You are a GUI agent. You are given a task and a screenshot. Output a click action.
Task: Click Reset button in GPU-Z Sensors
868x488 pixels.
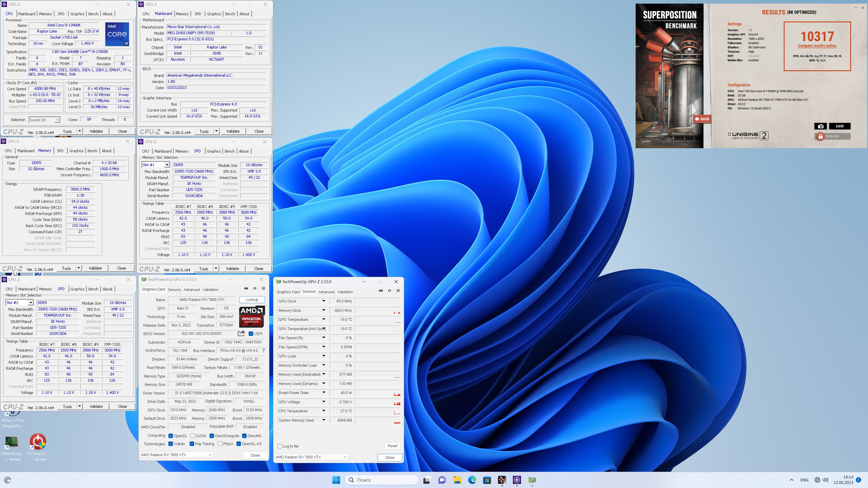coord(392,446)
